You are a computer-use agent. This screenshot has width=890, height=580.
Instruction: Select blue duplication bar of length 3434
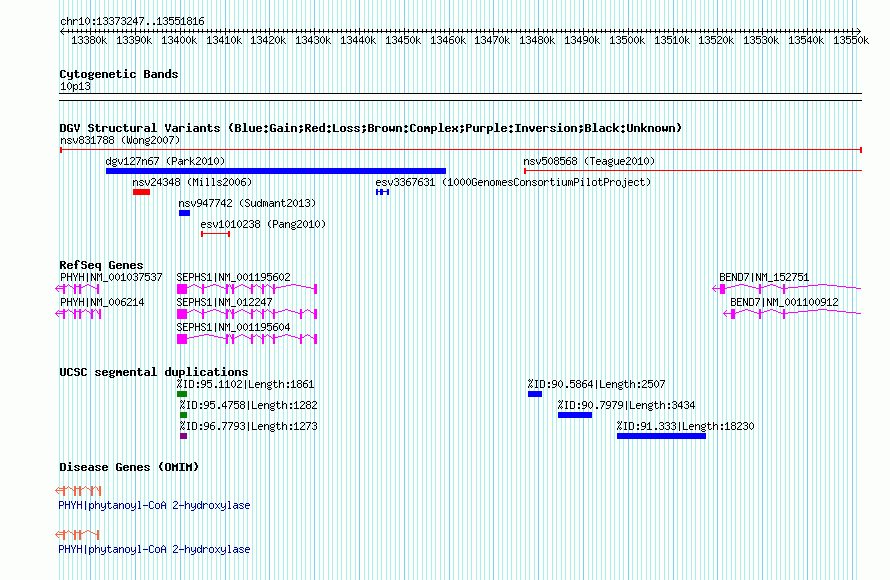pyautogui.click(x=575, y=415)
